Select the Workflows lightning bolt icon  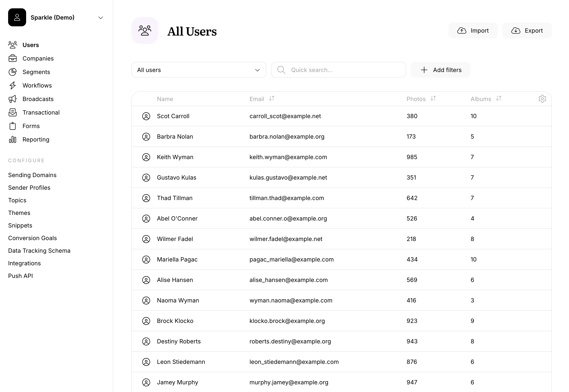[x=13, y=86]
